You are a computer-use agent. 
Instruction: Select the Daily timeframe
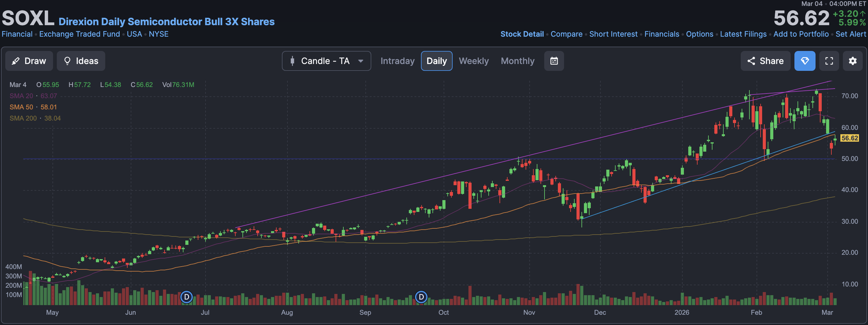[436, 61]
